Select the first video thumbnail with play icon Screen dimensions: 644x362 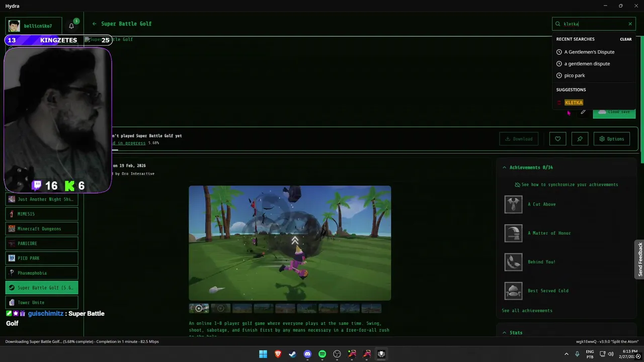(199, 308)
